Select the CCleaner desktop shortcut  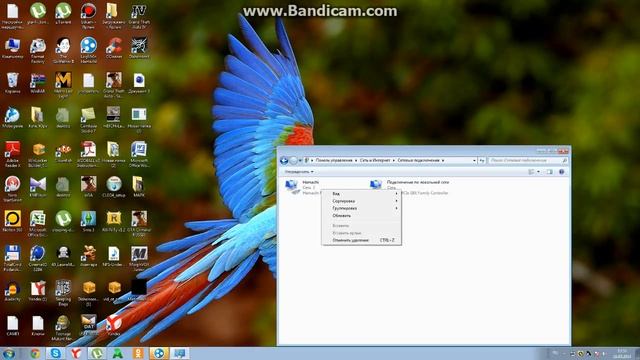coord(114,48)
